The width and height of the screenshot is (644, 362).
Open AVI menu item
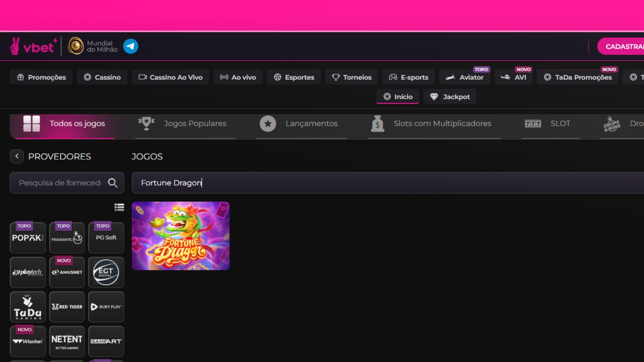point(514,77)
